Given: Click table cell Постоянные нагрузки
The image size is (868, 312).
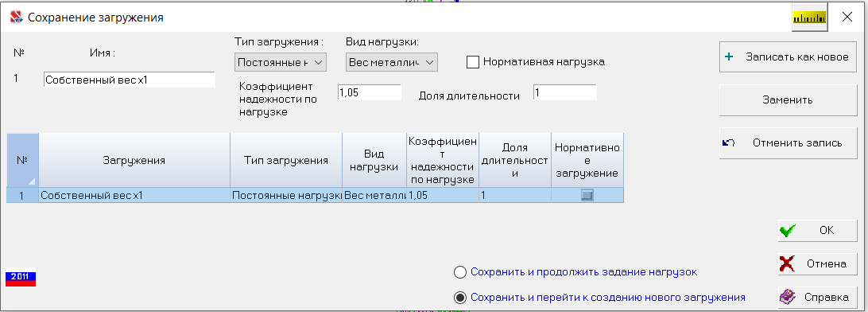Looking at the screenshot, I should pyautogui.click(x=286, y=195).
